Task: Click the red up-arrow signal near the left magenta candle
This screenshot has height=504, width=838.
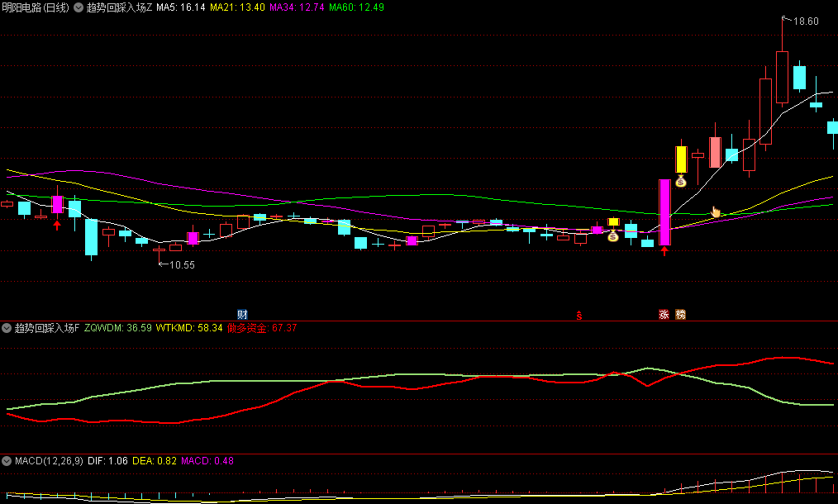Action: 57,225
